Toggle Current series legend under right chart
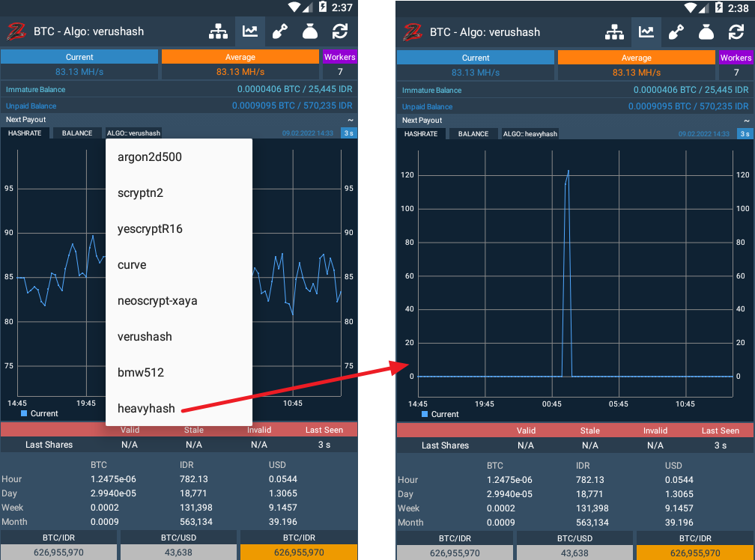Image resolution: width=755 pixels, height=560 pixels. [440, 414]
